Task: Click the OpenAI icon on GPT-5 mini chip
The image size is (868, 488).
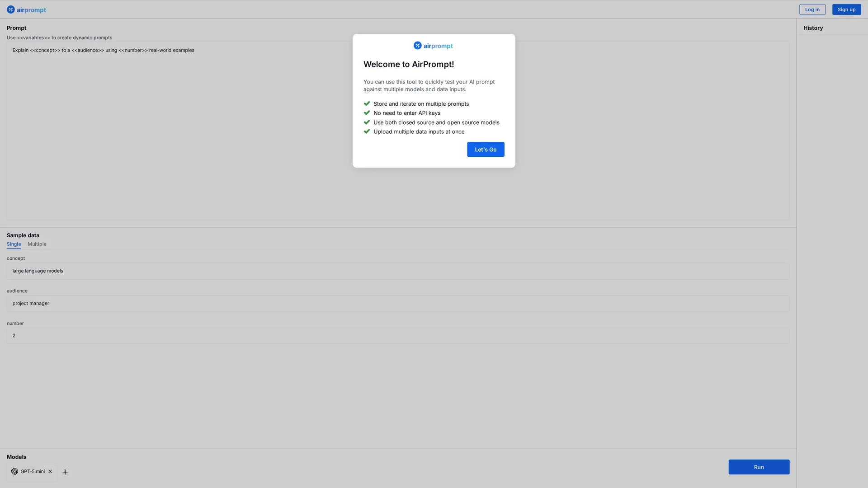Action: (x=14, y=471)
